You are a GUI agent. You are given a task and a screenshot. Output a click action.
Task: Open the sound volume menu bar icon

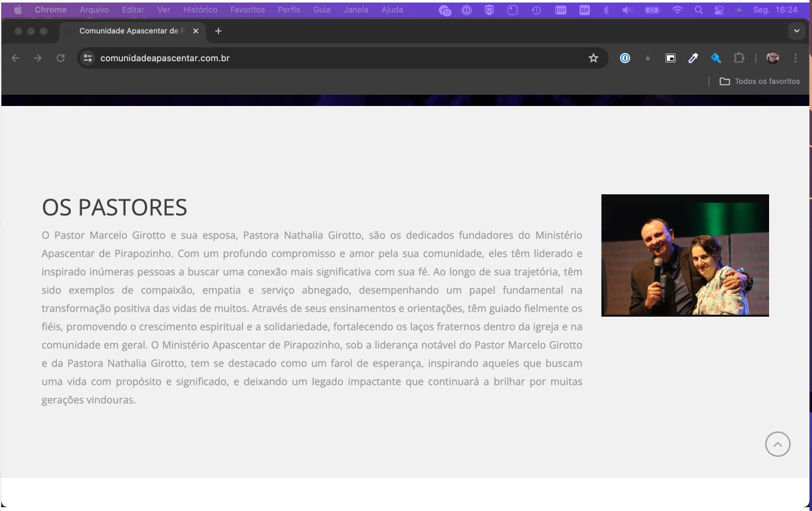(628, 9)
